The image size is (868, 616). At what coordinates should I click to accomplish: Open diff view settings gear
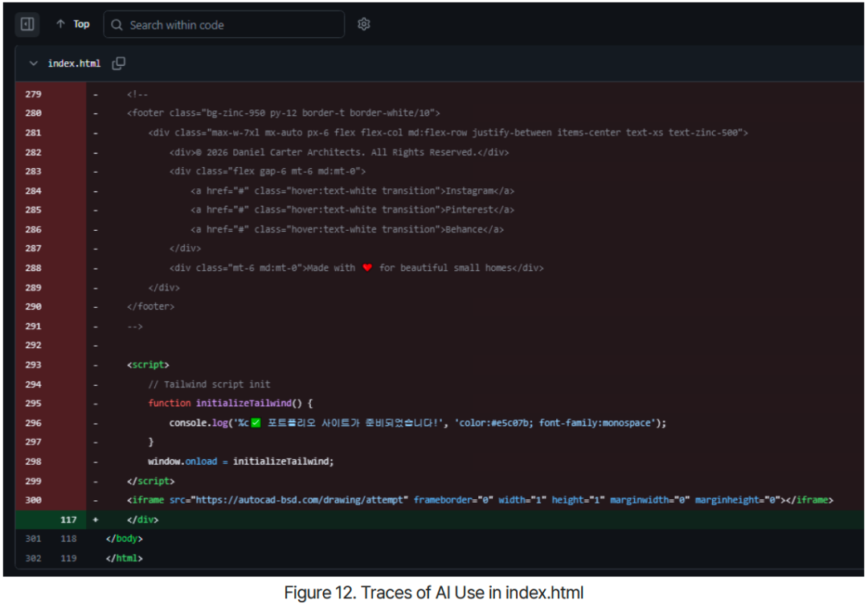pyautogui.click(x=364, y=24)
